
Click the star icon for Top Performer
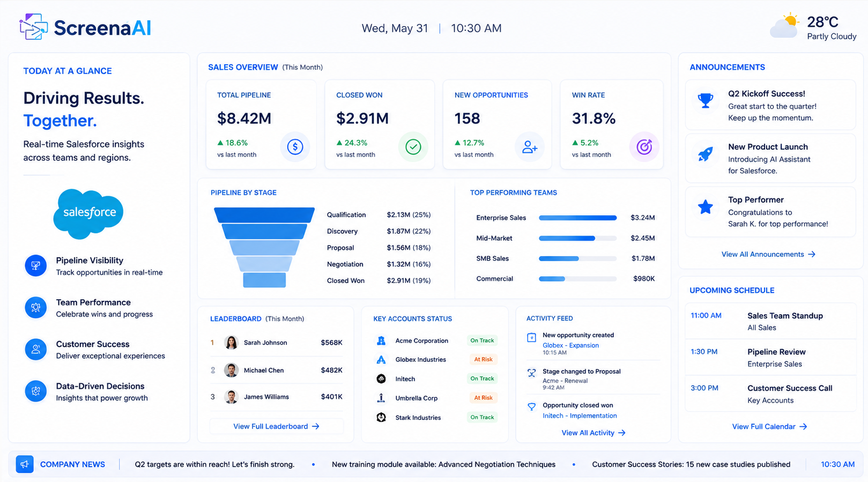point(706,207)
